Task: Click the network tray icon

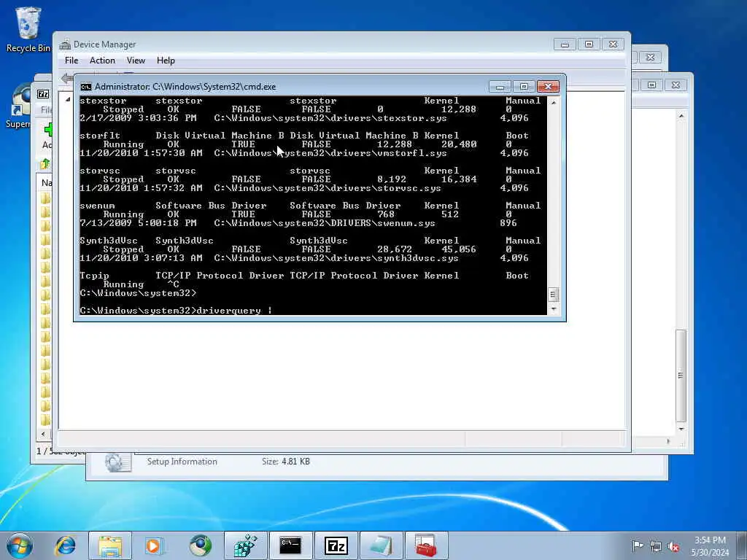Action: click(656, 546)
